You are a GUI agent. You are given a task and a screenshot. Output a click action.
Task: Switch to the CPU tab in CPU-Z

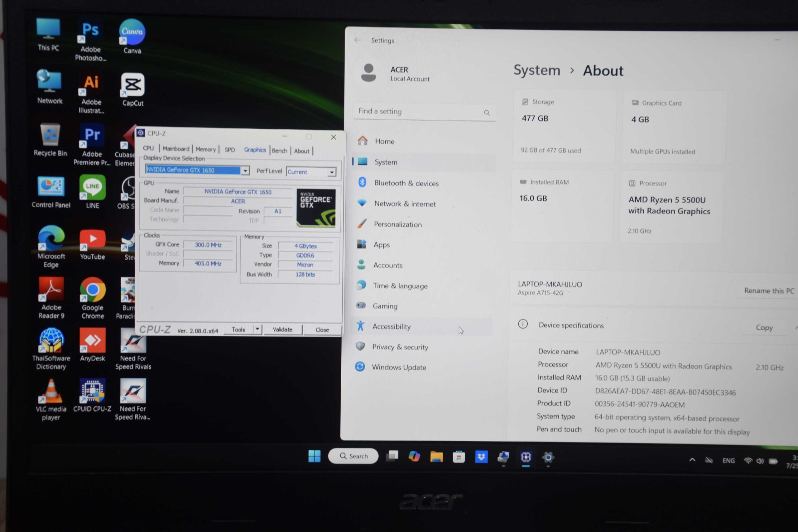148,148
